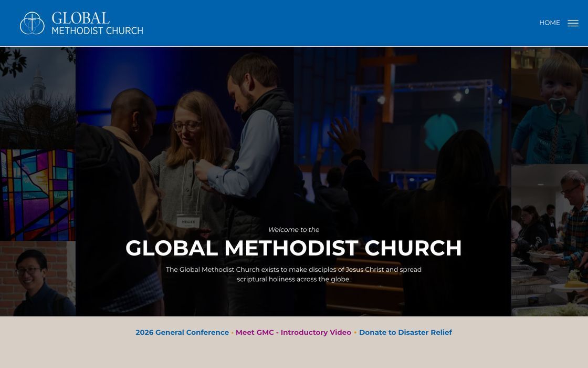This screenshot has width=588, height=368.
Task: Go to the HOME menu item
Action: [x=549, y=23]
